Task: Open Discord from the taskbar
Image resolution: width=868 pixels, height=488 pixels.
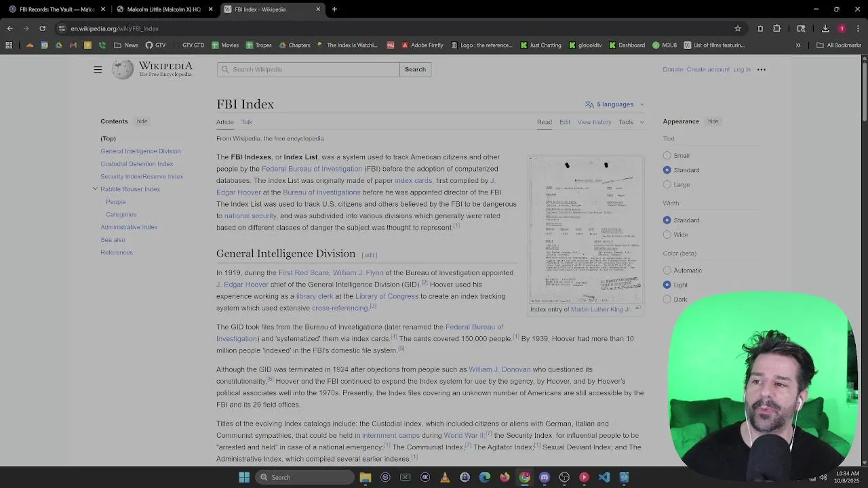Action: [x=545, y=477]
